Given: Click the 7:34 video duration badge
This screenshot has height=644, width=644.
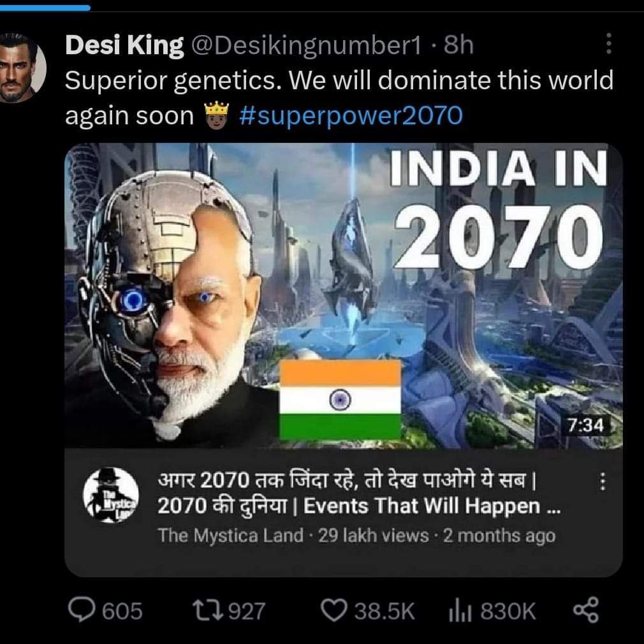Looking at the screenshot, I should pyautogui.click(x=585, y=425).
